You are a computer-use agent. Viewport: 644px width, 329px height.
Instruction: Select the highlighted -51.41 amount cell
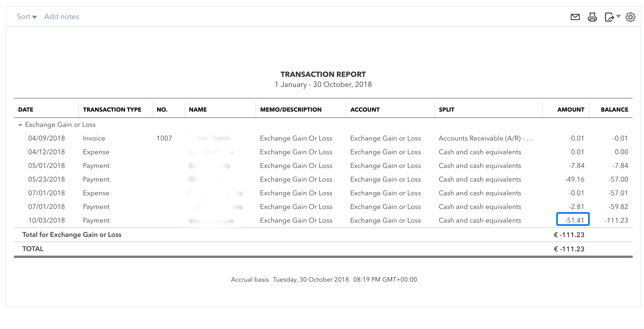click(573, 220)
